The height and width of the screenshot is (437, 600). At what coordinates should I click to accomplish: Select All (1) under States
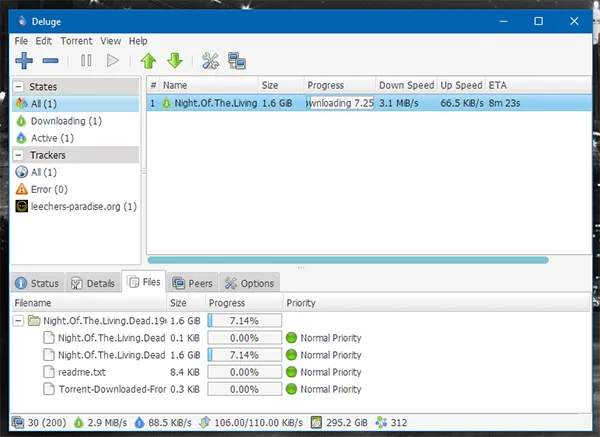coord(75,104)
